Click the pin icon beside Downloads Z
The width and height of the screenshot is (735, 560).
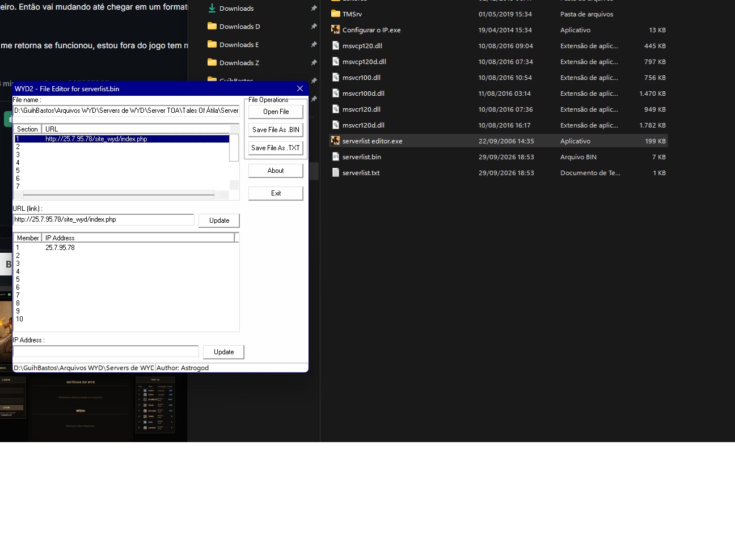[x=314, y=63]
